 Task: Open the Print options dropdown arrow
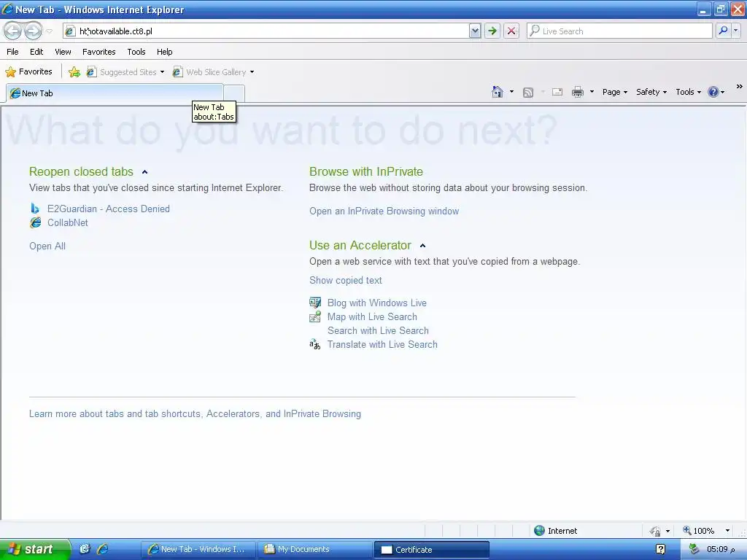tap(592, 92)
